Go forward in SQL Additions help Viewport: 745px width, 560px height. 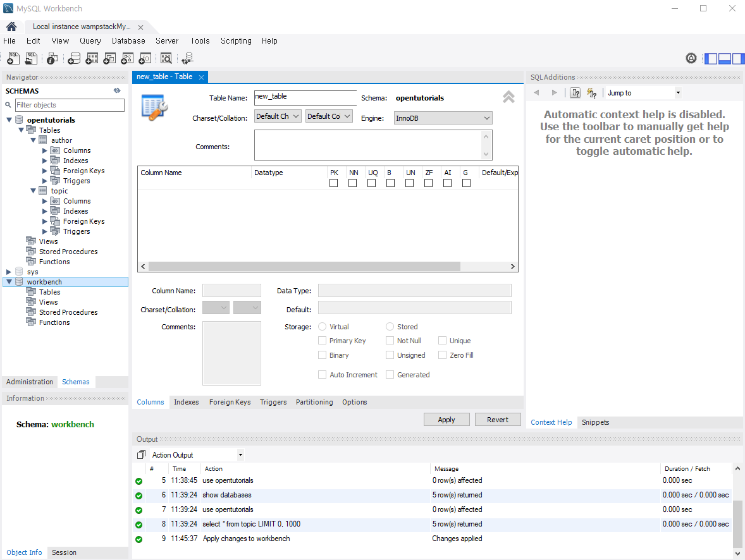coord(554,93)
